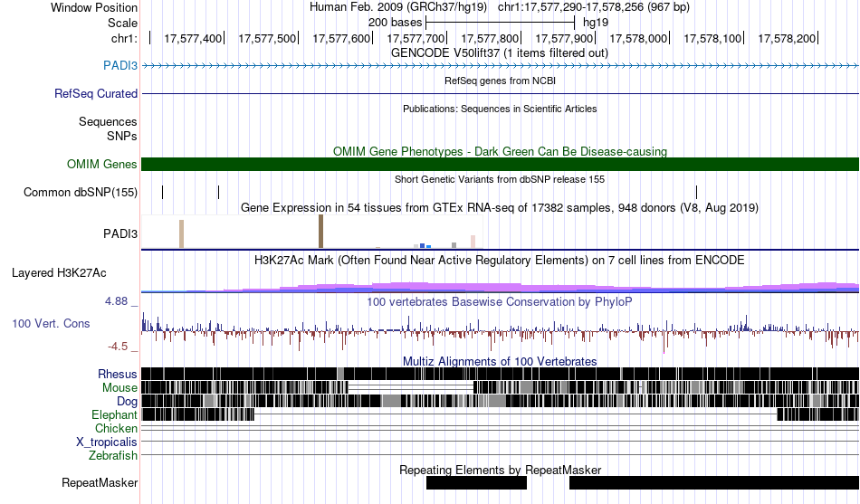Click the tan GTEx expression bar
The image size is (860, 504).
(x=182, y=233)
